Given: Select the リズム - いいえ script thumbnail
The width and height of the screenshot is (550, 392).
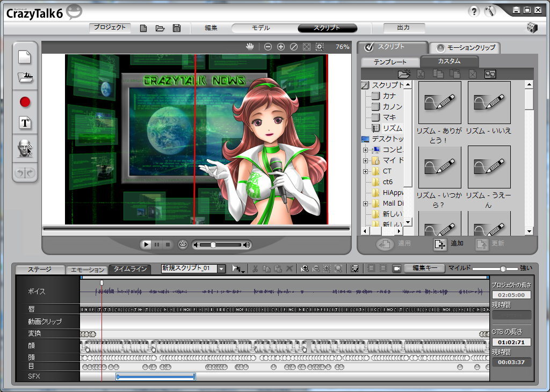Looking at the screenshot, I should point(489,103).
